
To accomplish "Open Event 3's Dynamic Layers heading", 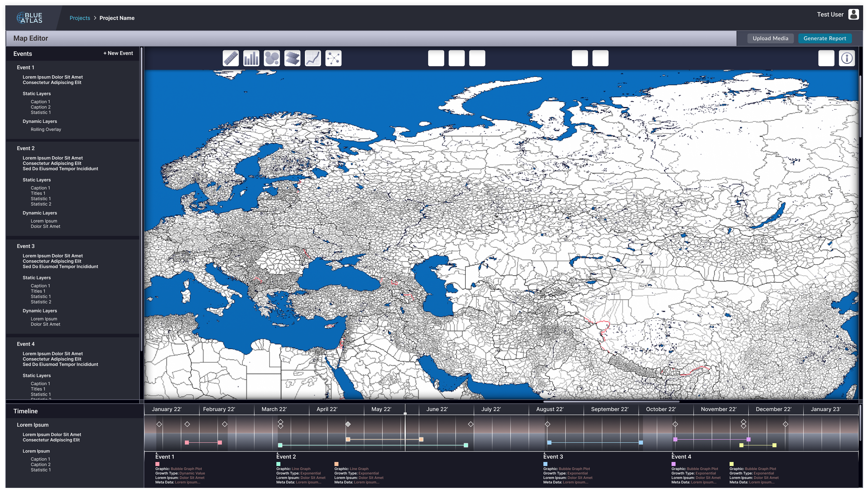I will coord(40,311).
